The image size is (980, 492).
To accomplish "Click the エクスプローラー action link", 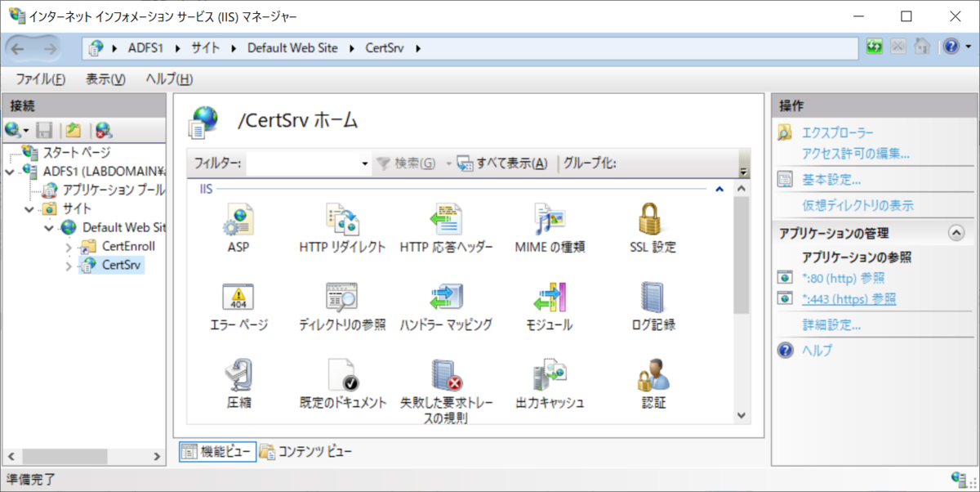I will tap(838, 132).
